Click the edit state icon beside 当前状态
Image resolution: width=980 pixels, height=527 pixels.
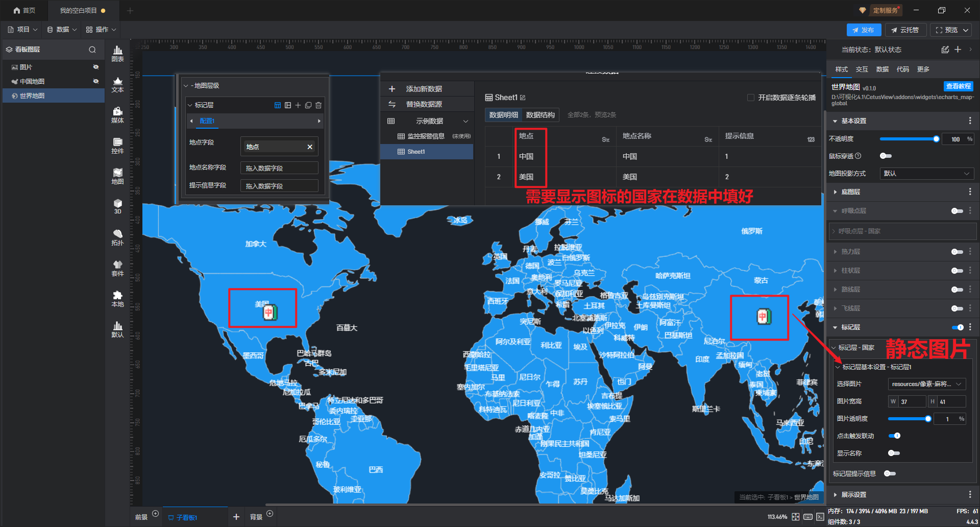[945, 50]
